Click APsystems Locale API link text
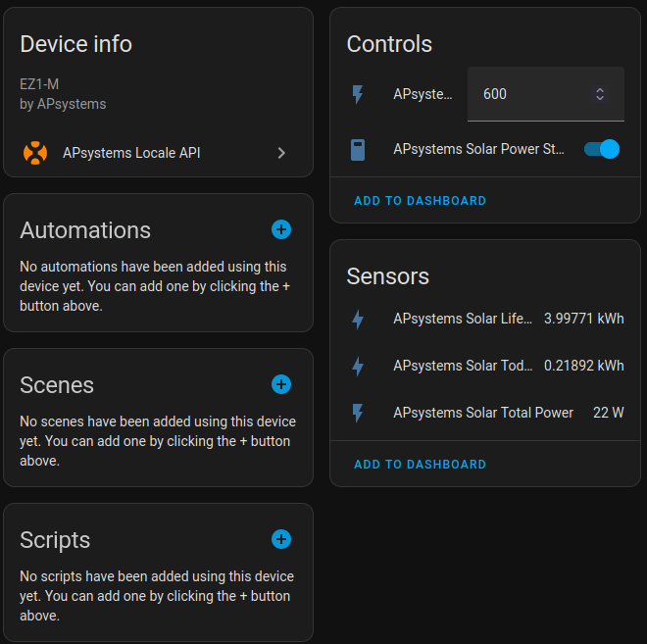 131,153
